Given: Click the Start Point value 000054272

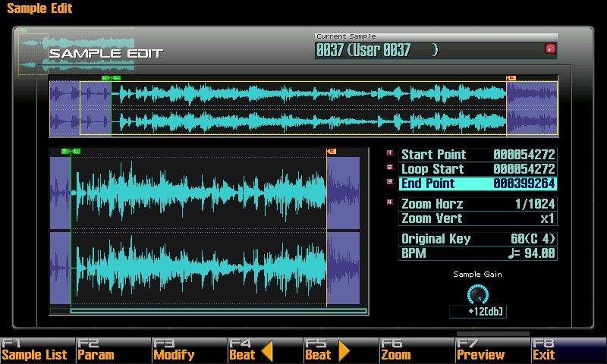Looking at the screenshot, I should tap(524, 155).
